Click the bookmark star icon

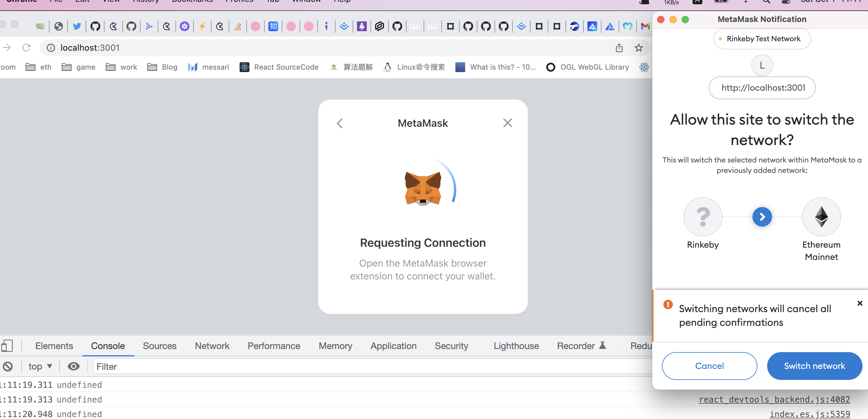(638, 48)
